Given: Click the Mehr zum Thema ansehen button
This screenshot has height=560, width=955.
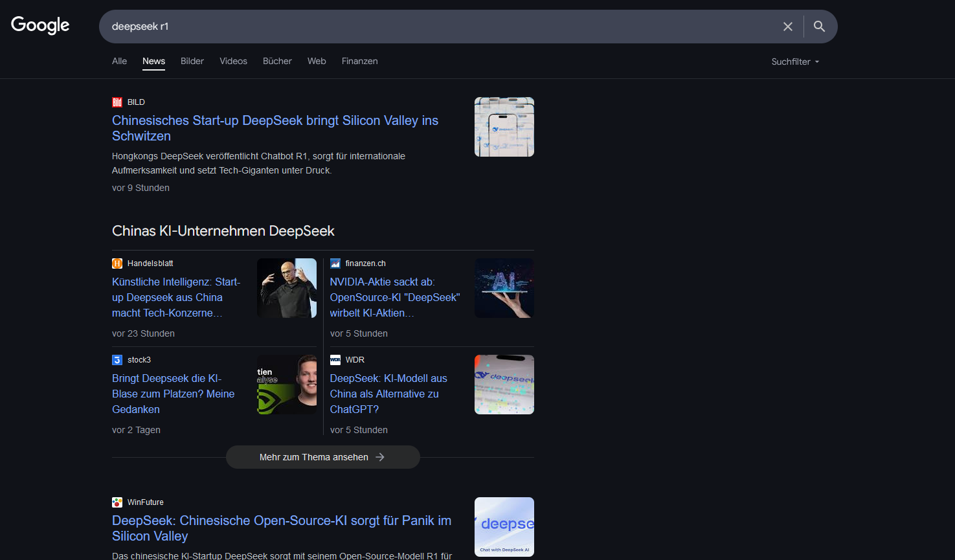Looking at the screenshot, I should click(323, 457).
